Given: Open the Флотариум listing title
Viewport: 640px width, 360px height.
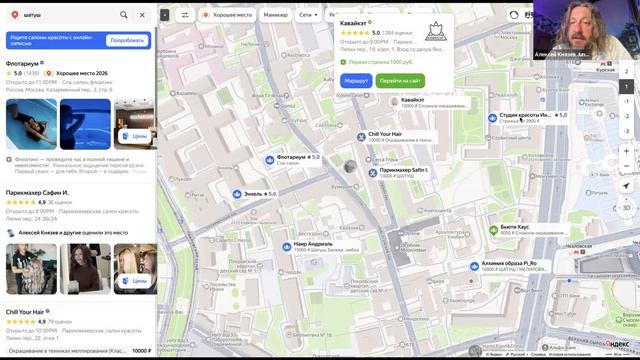Looking at the screenshot, I should coord(22,64).
